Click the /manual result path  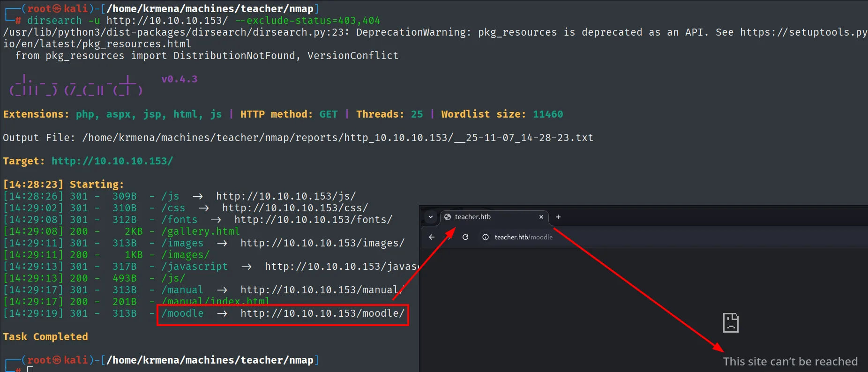pos(182,290)
